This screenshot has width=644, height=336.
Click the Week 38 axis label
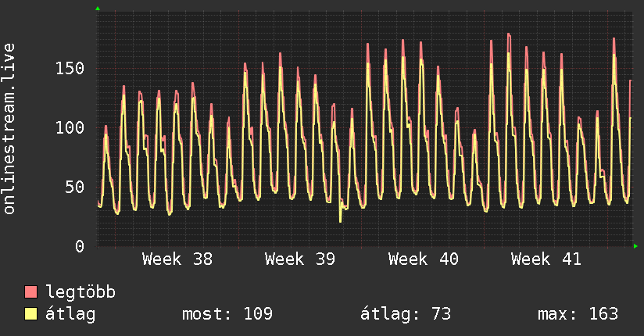coord(177,259)
